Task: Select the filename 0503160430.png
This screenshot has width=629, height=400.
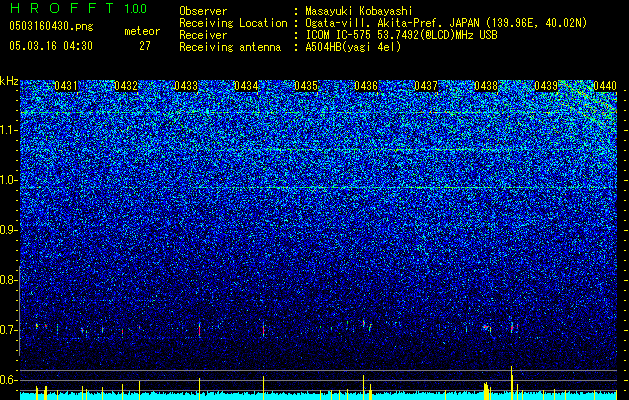Action: click(x=51, y=26)
